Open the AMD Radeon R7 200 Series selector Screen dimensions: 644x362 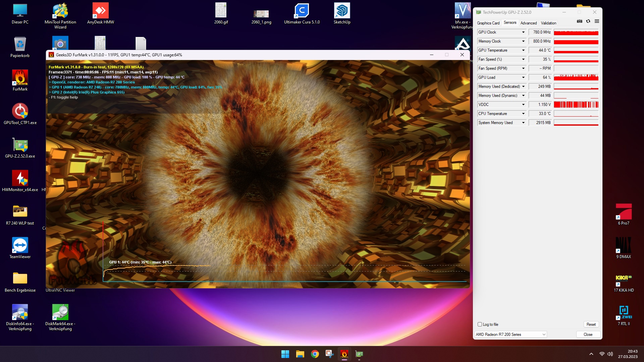point(511,335)
